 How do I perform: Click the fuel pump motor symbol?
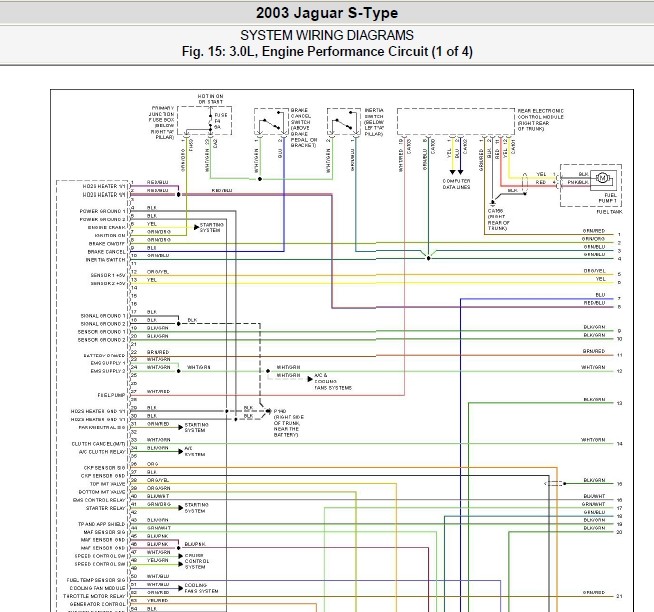pos(602,178)
